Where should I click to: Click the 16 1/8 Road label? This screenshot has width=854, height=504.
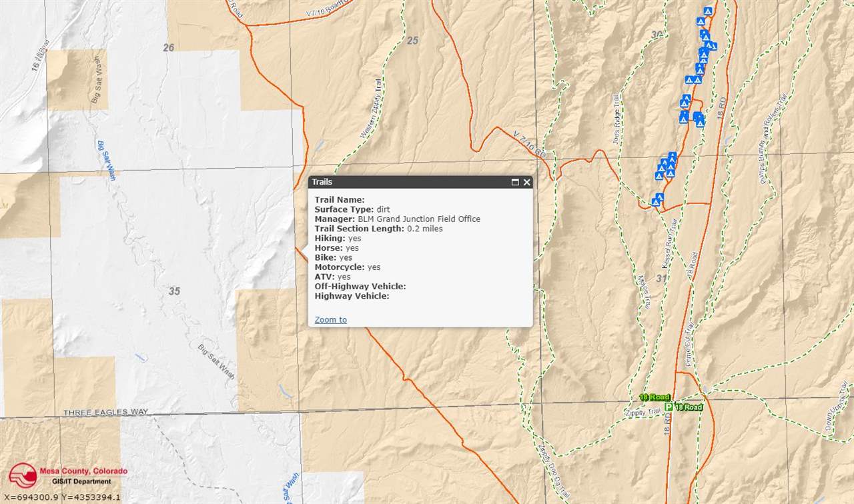pyautogui.click(x=40, y=55)
